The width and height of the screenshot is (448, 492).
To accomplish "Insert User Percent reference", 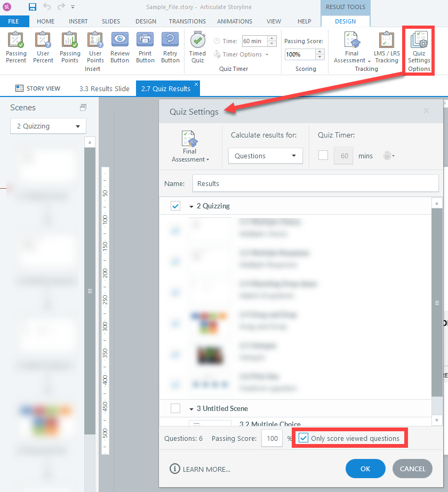I will pos(43,47).
